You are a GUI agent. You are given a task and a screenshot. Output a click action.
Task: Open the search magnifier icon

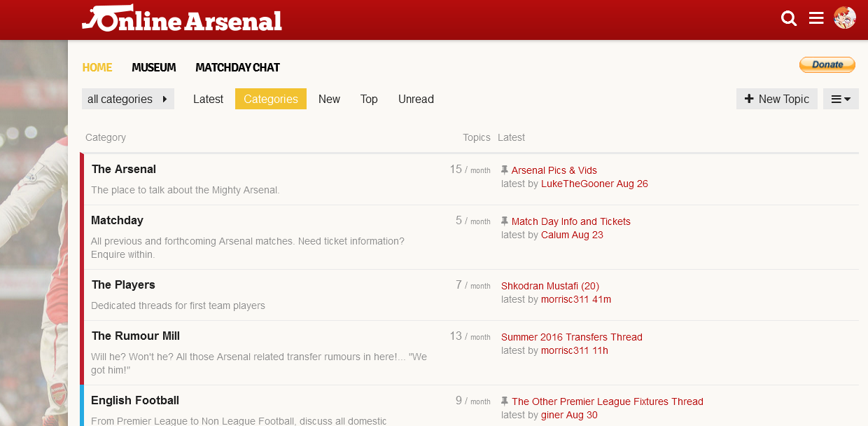[789, 18]
